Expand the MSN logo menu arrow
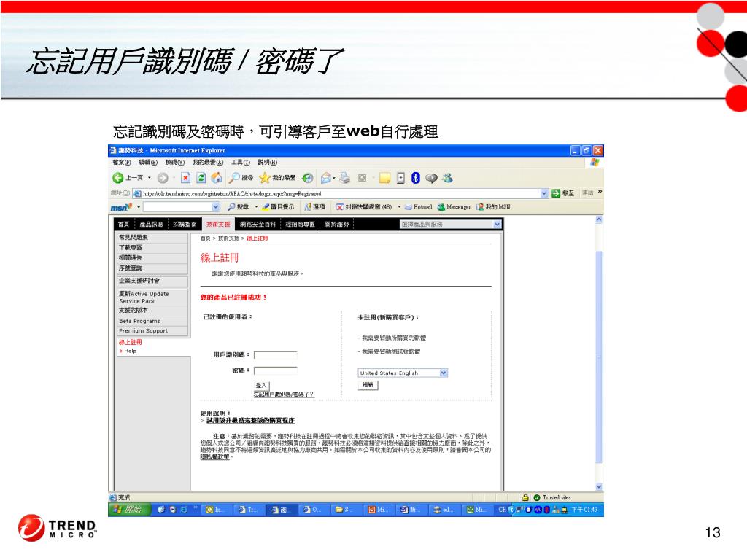Screen dimensions: 747x560 coord(139,207)
